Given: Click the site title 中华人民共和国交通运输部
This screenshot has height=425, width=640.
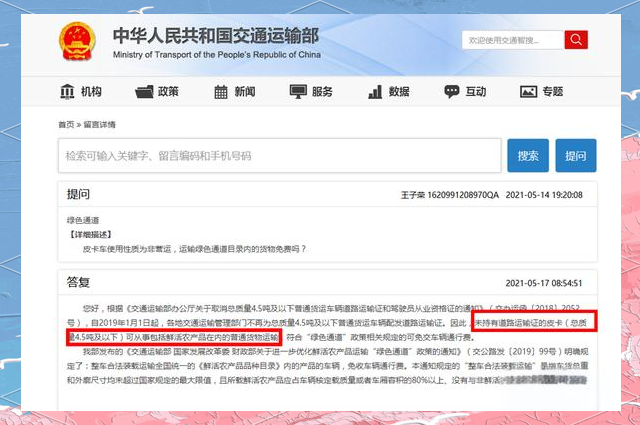Looking at the screenshot, I should (216, 36).
